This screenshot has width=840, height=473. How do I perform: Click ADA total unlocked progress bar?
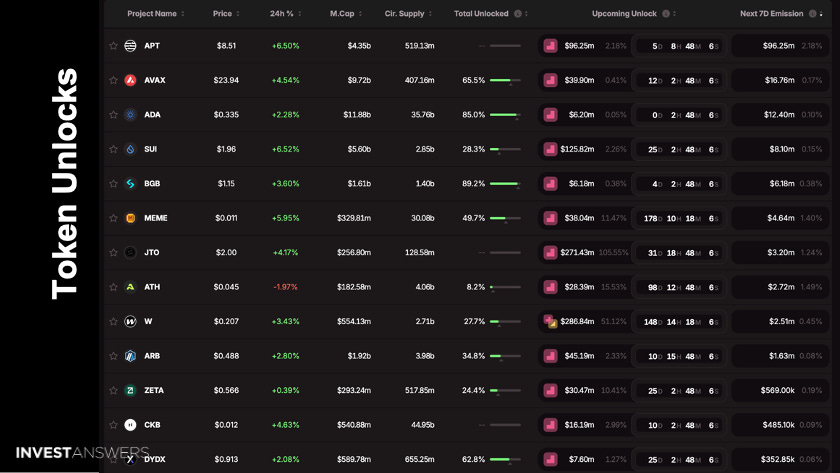coord(505,115)
